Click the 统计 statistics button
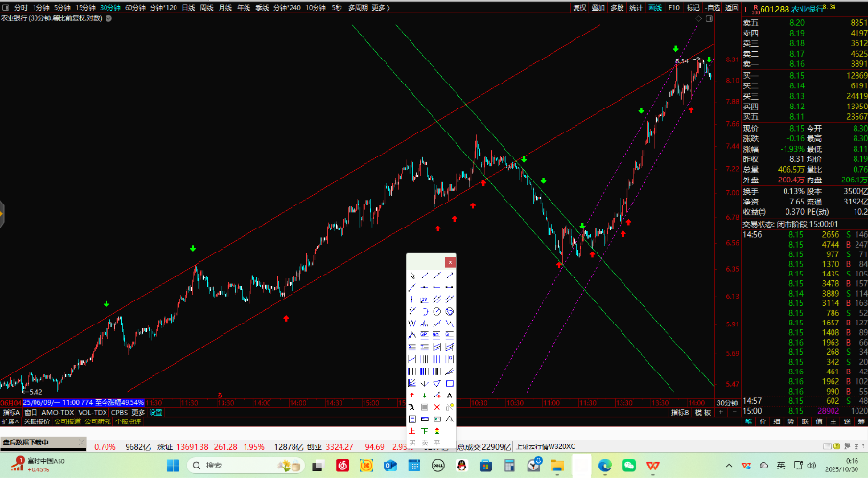 (636, 8)
